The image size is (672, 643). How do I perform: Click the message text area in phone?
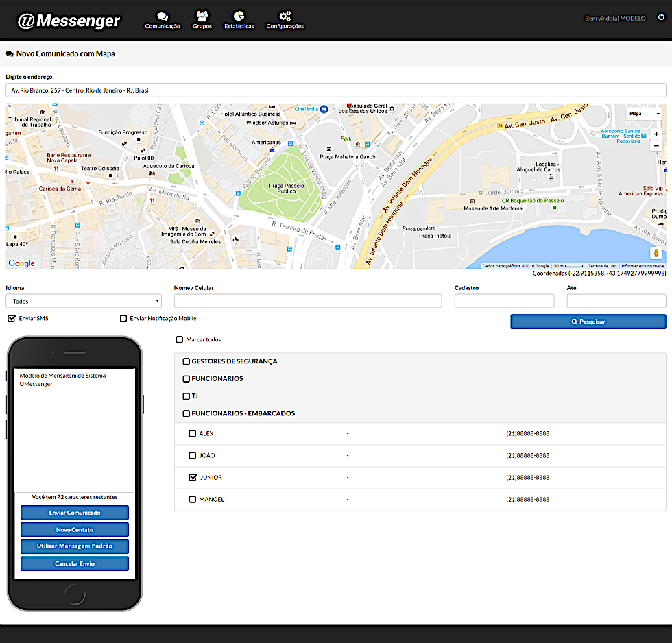75,430
